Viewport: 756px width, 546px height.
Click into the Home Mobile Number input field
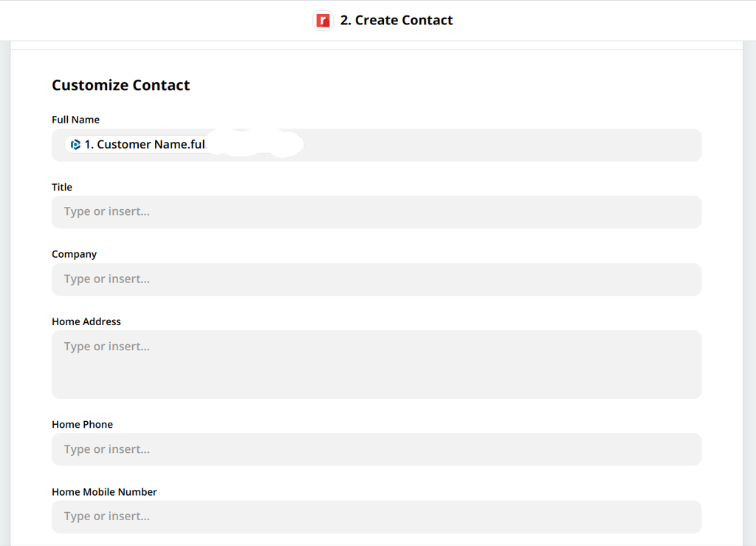pyautogui.click(x=377, y=516)
